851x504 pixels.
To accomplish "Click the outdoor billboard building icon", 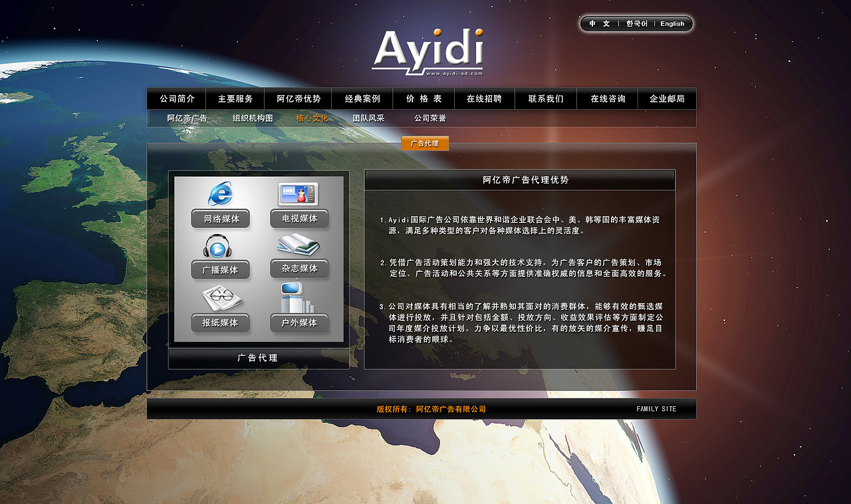I will [x=297, y=298].
